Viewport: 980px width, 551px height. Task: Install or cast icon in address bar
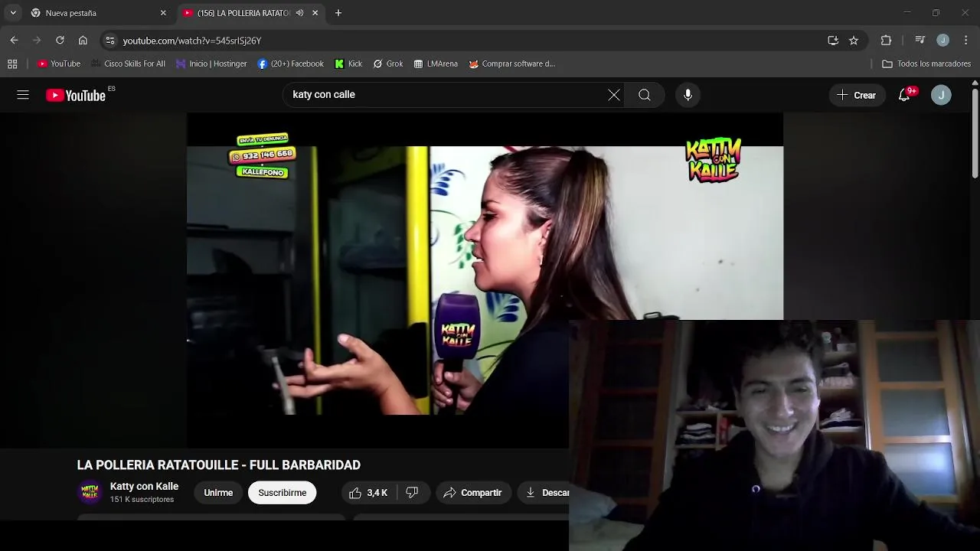click(x=833, y=41)
